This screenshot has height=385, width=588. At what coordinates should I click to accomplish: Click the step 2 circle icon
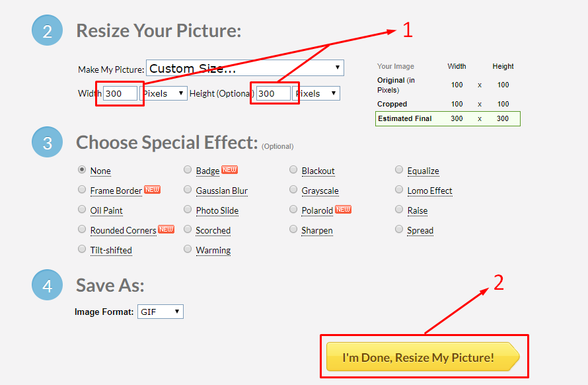(47, 31)
